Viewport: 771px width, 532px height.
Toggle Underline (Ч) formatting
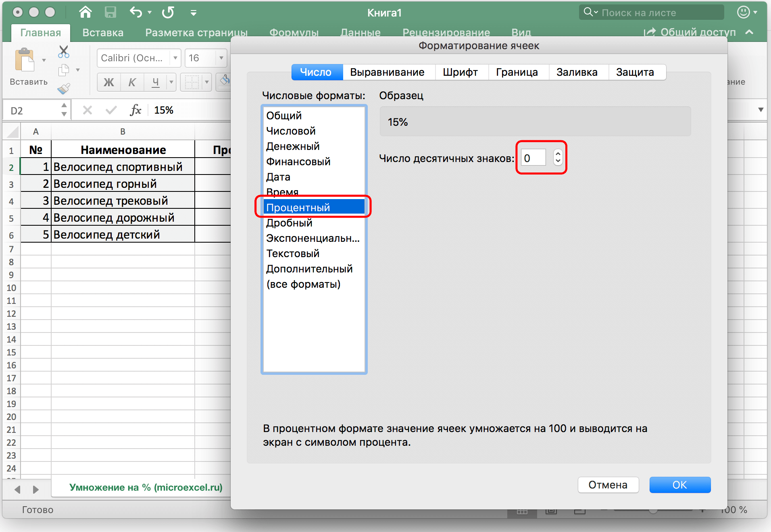pyautogui.click(x=156, y=82)
